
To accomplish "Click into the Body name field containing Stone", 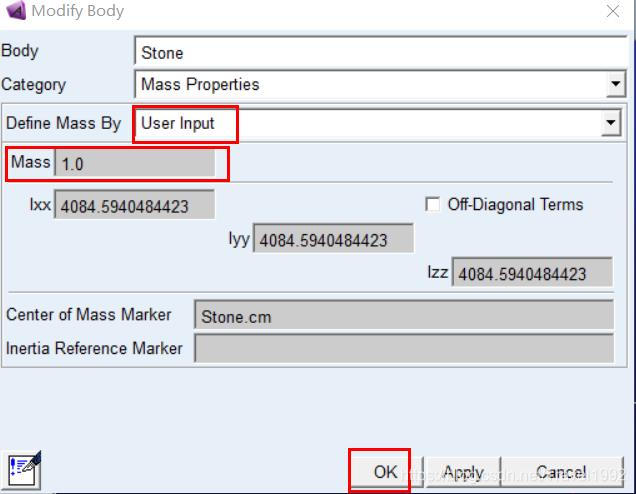I will (x=380, y=52).
